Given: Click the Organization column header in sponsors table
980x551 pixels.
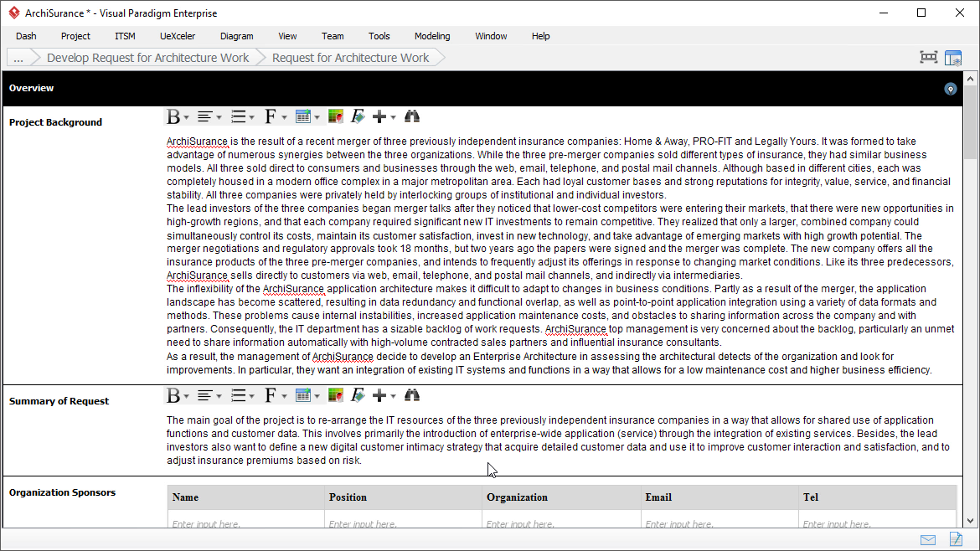Looking at the screenshot, I should click(561, 497).
